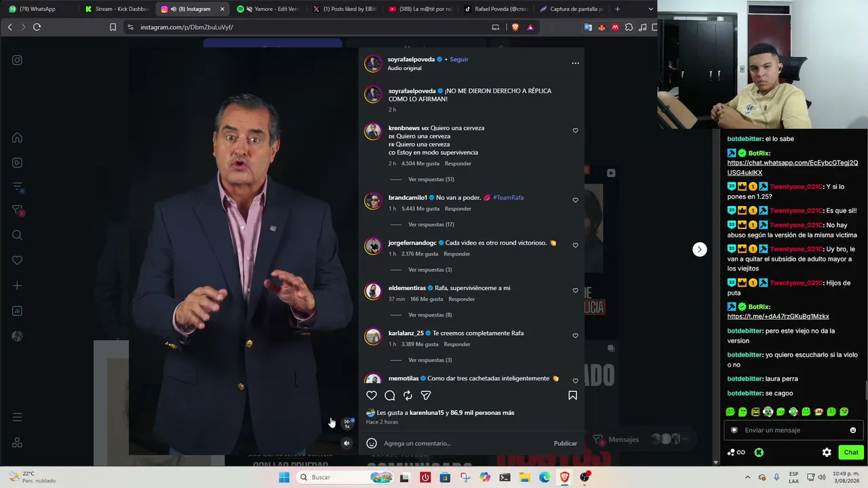868x488 pixels.
Task: Open Windows Start menu
Action: click(x=283, y=477)
